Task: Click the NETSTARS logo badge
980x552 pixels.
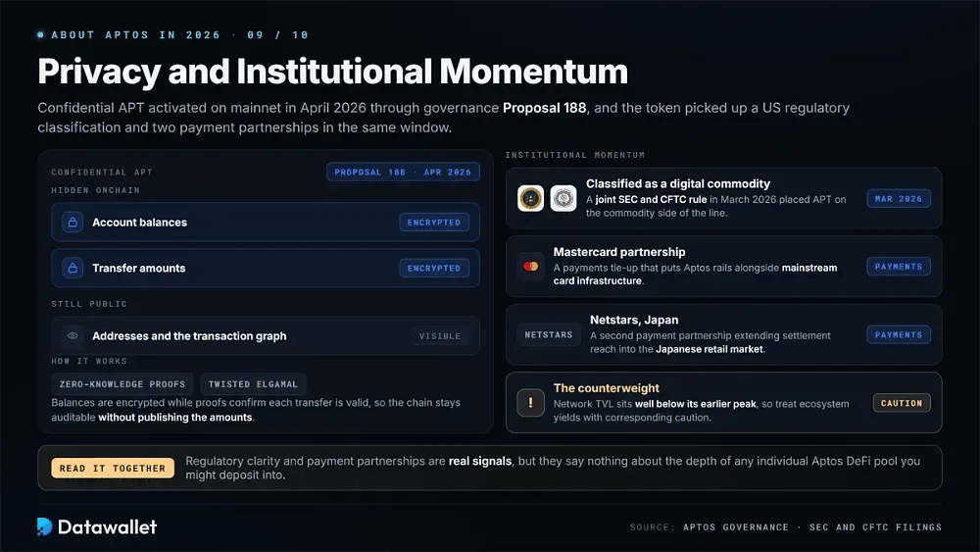Action: tap(548, 335)
